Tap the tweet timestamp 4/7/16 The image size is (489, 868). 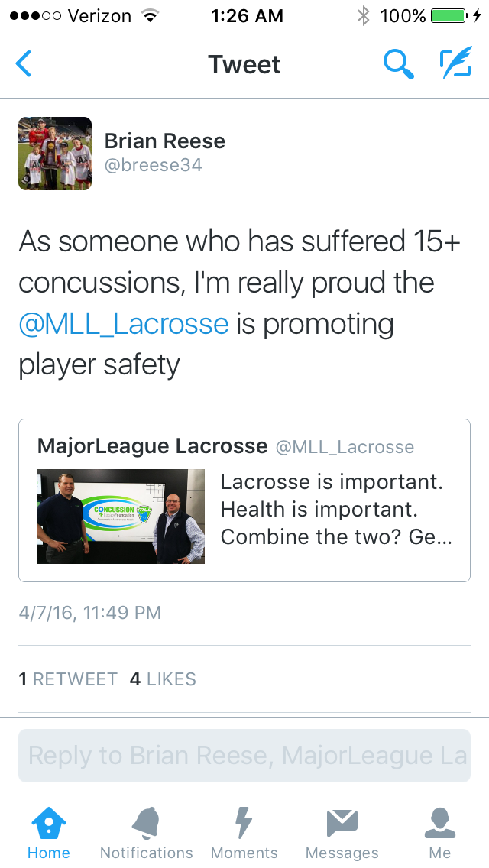click(x=89, y=613)
